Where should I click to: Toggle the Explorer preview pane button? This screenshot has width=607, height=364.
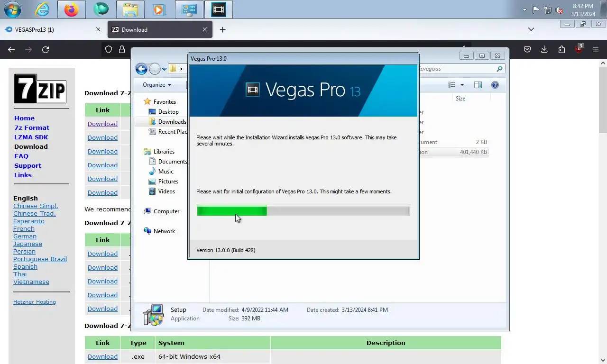coord(478,85)
